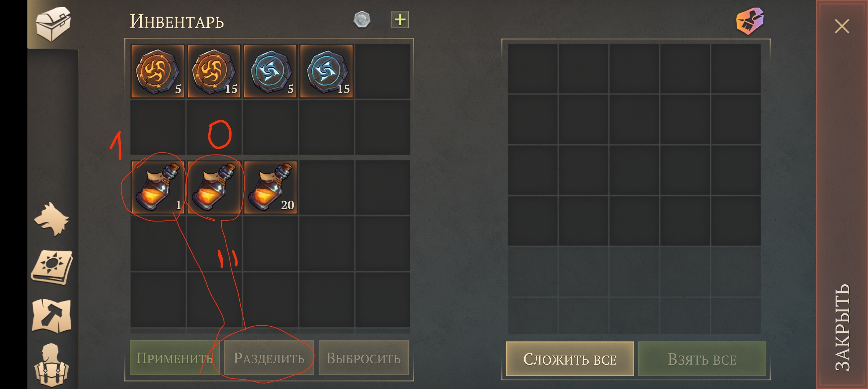
Task: Select the wolf companion sidebar icon
Action: point(52,219)
